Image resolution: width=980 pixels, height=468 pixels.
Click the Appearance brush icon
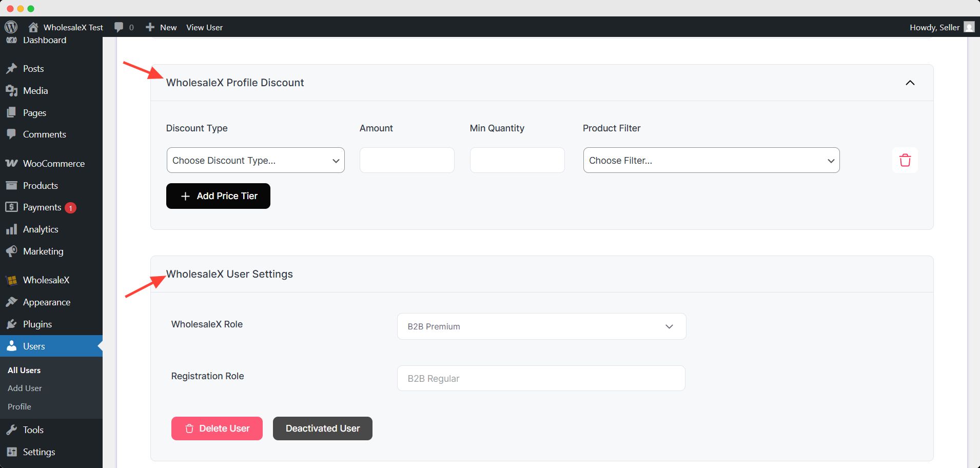(11, 302)
